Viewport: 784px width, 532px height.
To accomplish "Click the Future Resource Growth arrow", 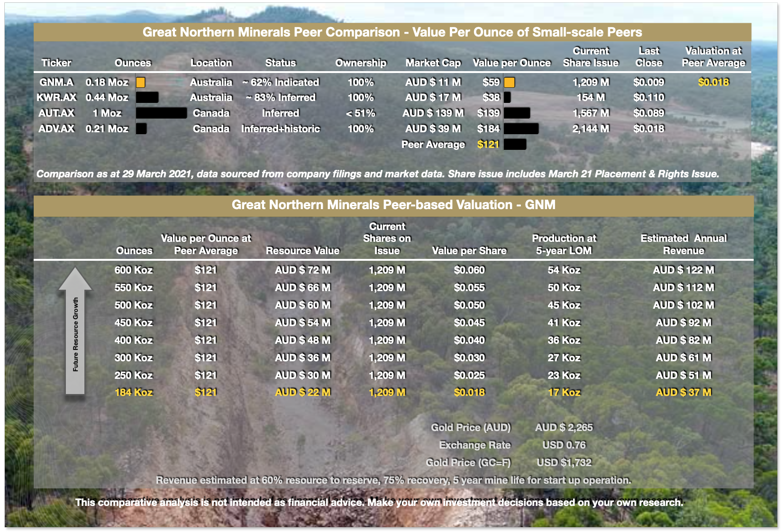I will click(75, 331).
